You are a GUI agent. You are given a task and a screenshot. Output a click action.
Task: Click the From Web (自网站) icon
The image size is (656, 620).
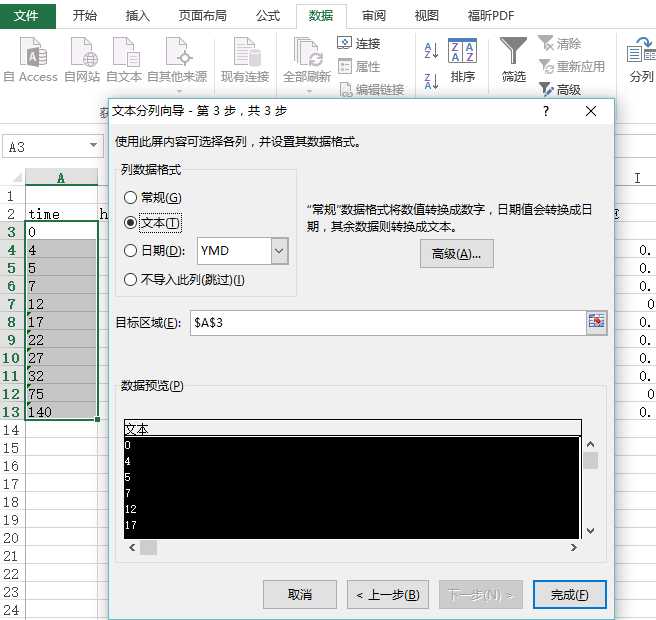click(x=83, y=52)
